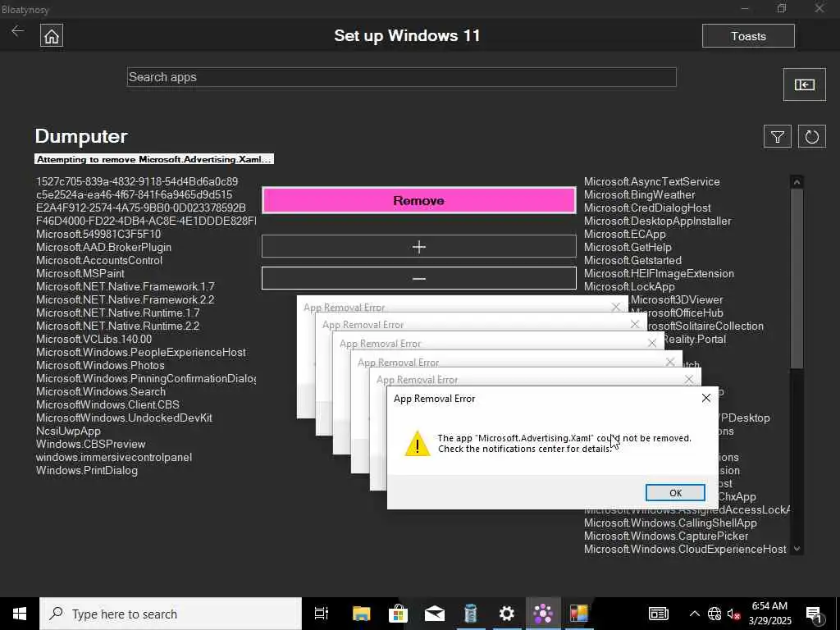The width and height of the screenshot is (840, 630).
Task: Select Microsoft.DesktopAppInstaller entry
Action: point(657,221)
